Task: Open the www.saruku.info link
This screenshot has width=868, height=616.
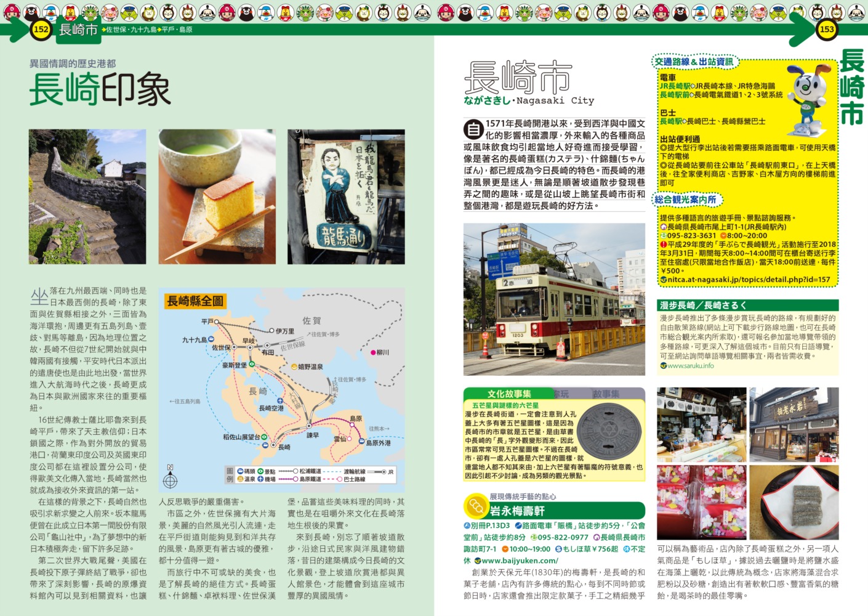Action: pyautogui.click(x=690, y=365)
